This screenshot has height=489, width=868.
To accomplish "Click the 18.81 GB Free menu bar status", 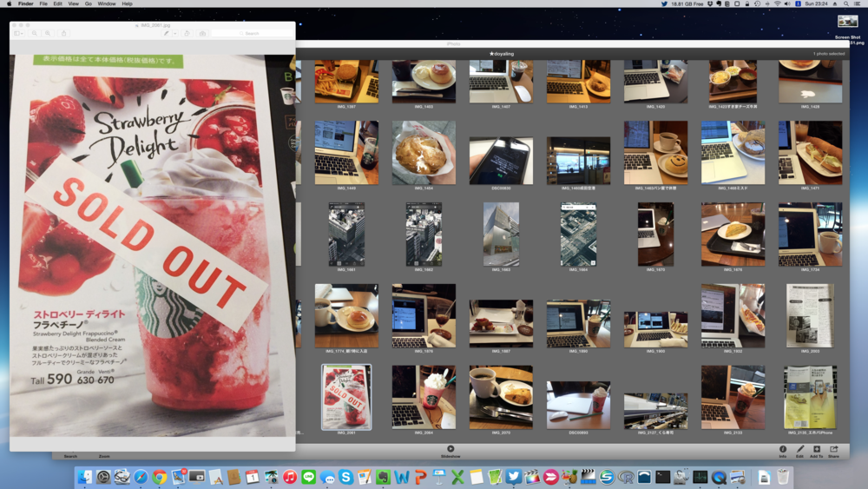I will point(687,3).
